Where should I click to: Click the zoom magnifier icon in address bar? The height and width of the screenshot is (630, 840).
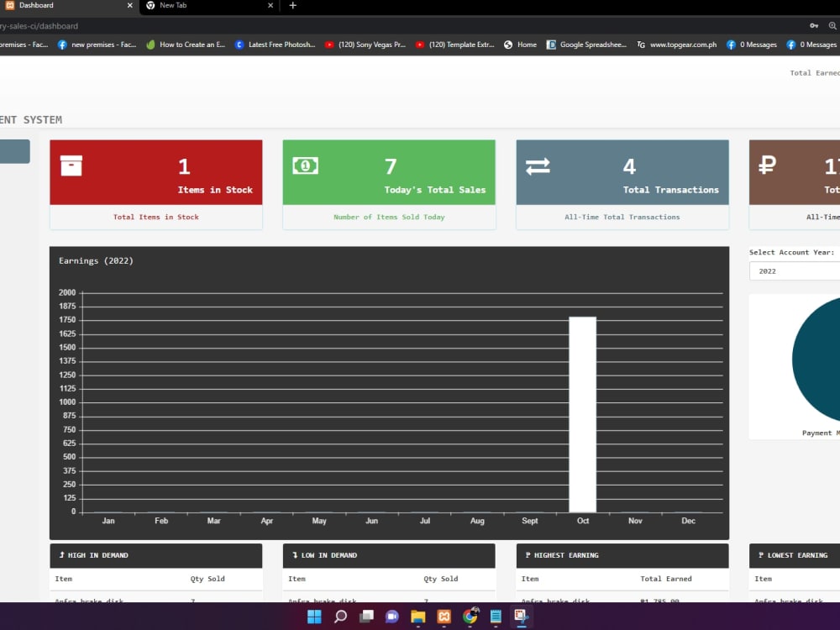pos(832,26)
